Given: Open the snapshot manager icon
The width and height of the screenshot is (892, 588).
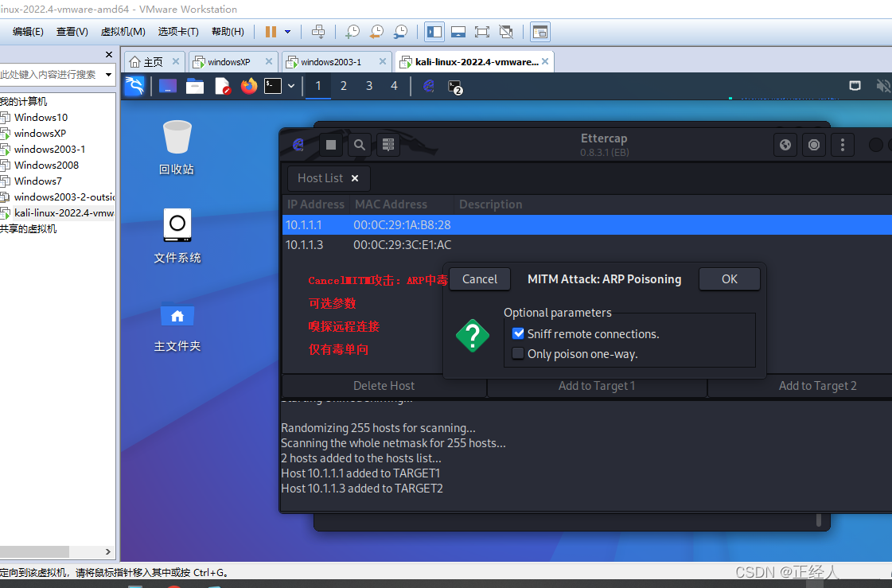Looking at the screenshot, I should point(400,32).
